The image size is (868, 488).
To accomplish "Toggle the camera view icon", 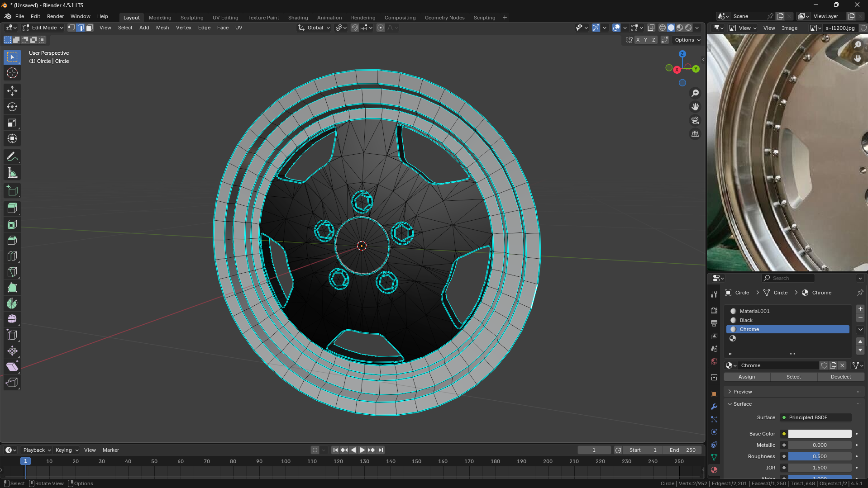I will (695, 120).
